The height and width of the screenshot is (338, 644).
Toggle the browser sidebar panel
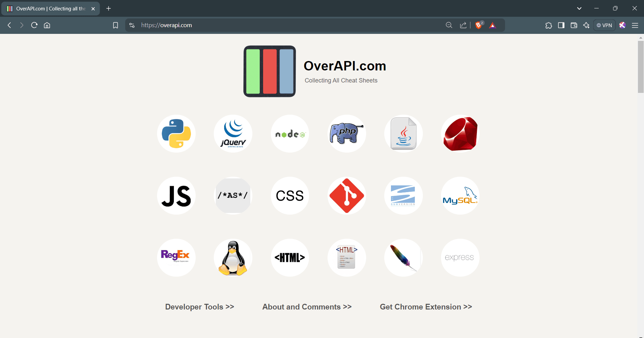(561, 25)
